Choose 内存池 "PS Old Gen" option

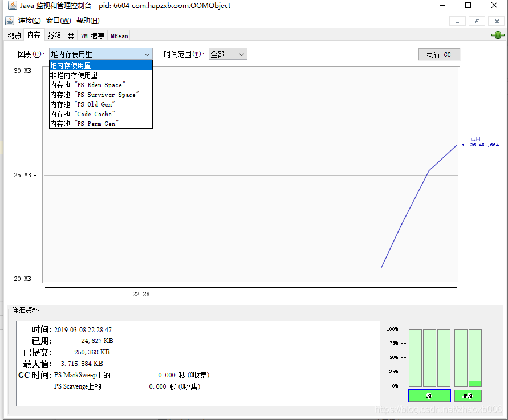coord(101,105)
